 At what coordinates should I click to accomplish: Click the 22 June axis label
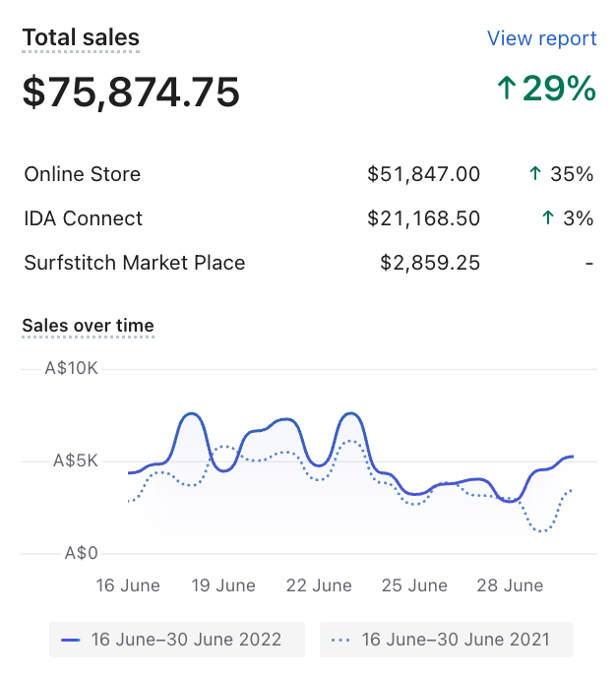[319, 585]
